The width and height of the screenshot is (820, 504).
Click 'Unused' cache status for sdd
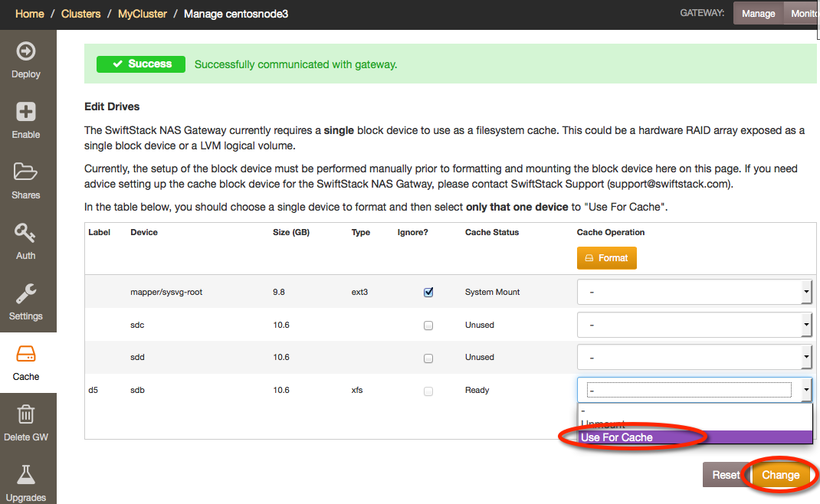pyautogui.click(x=480, y=357)
